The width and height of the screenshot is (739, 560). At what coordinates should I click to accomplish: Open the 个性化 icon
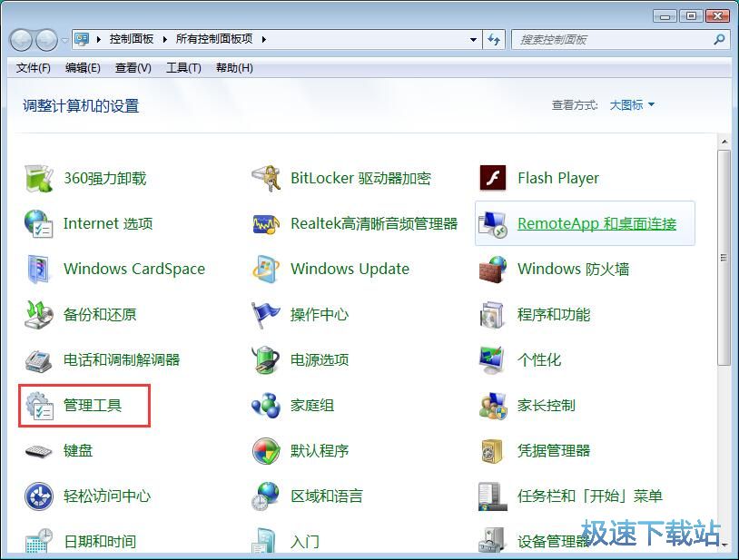(492, 359)
